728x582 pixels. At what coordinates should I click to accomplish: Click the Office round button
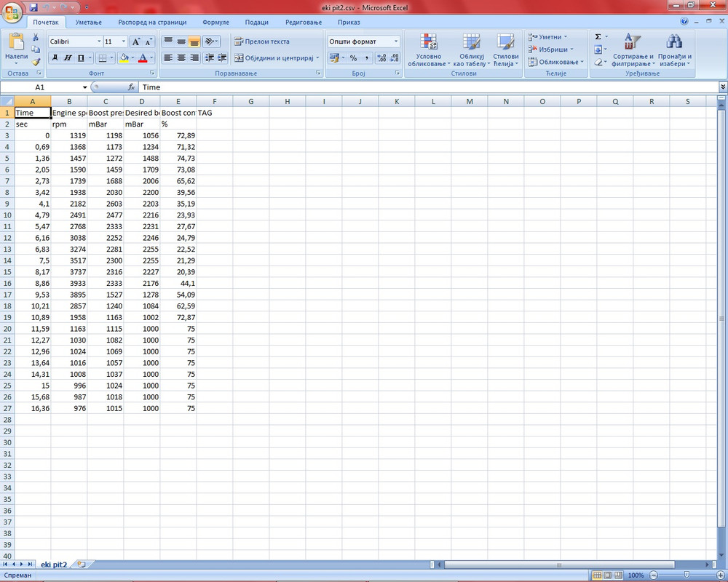pyautogui.click(x=12, y=12)
